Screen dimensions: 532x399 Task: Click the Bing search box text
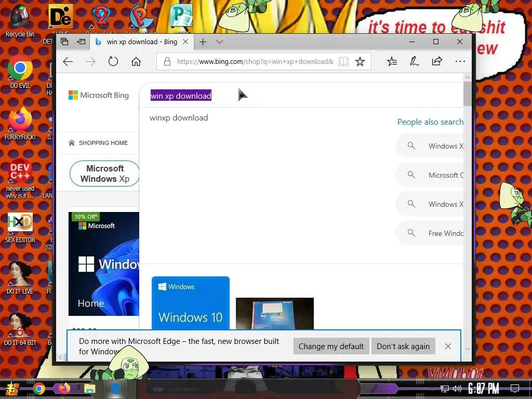181,96
